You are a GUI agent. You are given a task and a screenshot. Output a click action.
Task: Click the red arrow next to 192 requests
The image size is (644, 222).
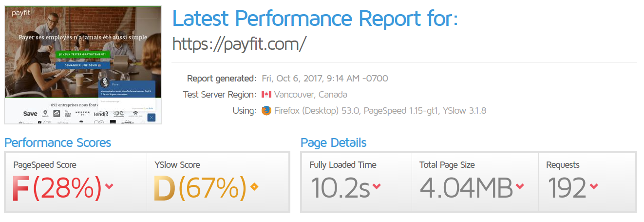point(593,186)
